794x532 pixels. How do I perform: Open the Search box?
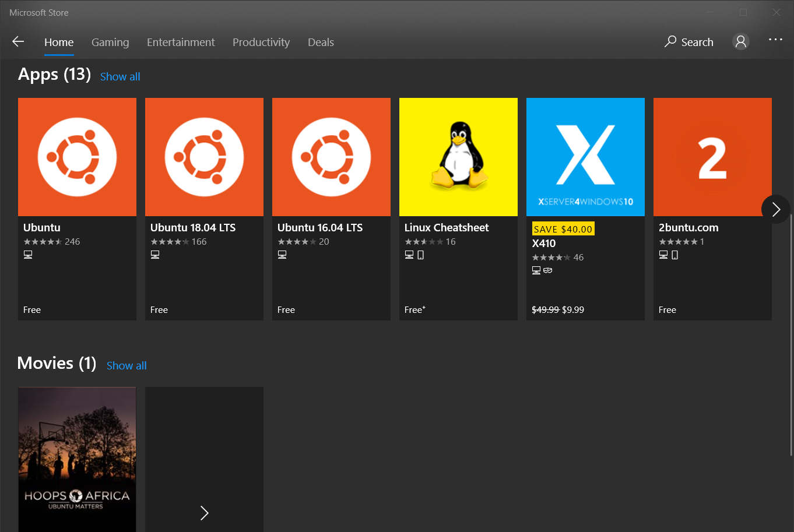689,42
